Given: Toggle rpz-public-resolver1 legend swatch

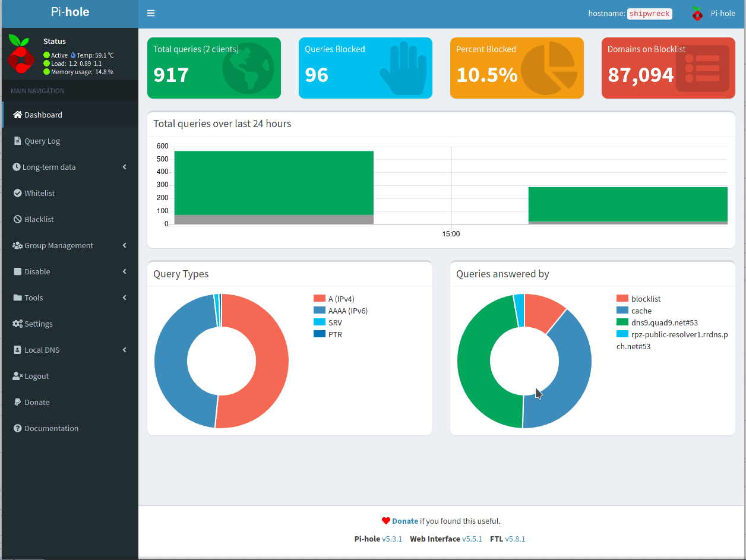Looking at the screenshot, I should (622, 334).
